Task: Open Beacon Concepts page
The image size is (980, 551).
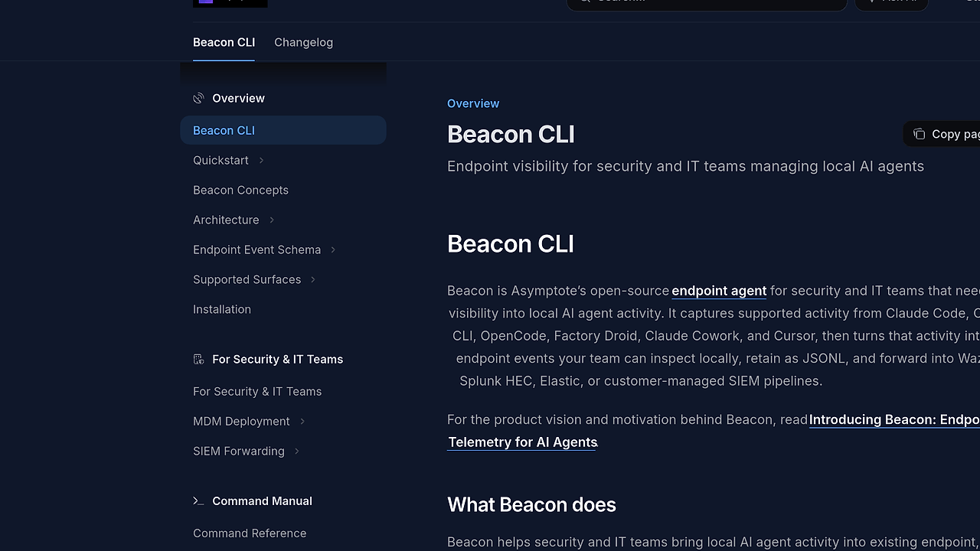Action: [240, 190]
